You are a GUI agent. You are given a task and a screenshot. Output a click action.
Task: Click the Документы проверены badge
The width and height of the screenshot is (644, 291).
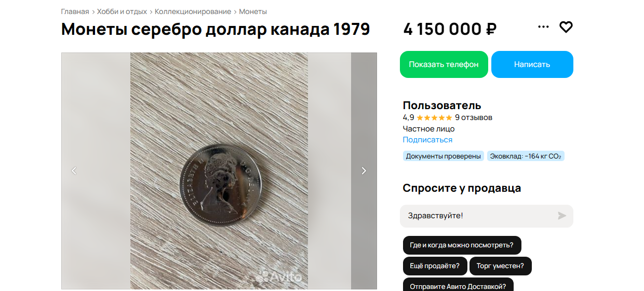(443, 156)
